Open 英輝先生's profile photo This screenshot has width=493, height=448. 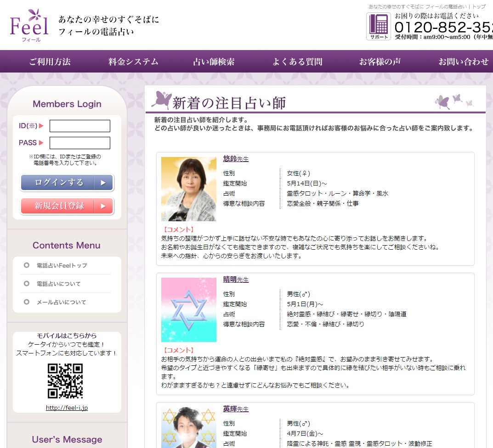(188, 427)
